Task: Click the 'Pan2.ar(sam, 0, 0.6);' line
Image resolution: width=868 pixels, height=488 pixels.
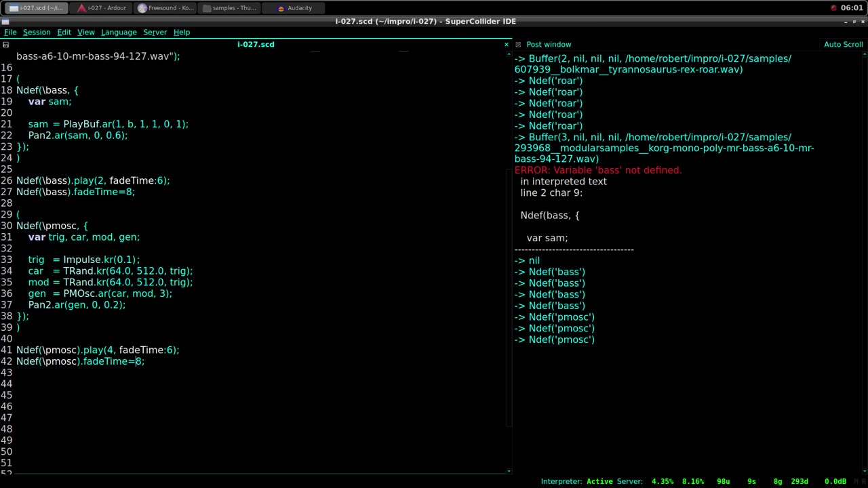Action: click(x=78, y=135)
